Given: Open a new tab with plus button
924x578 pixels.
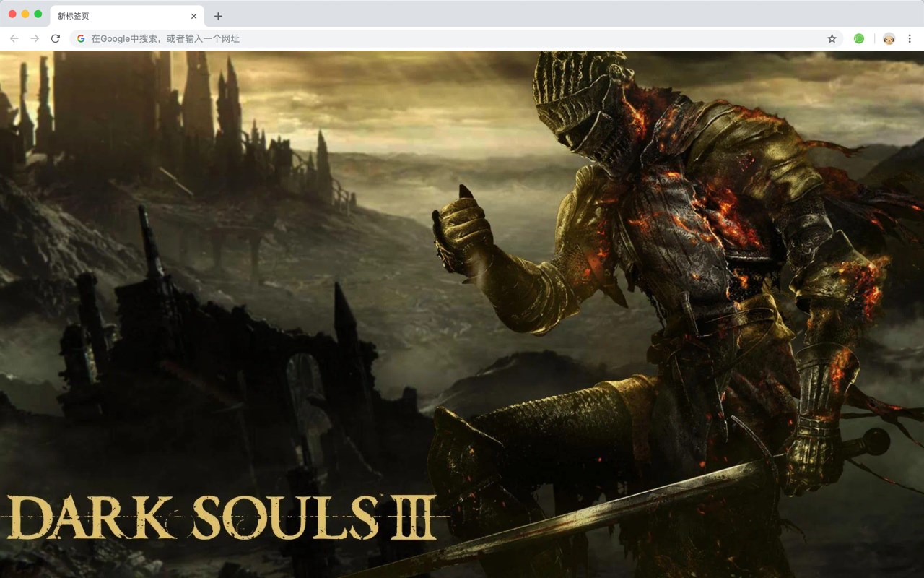Looking at the screenshot, I should click(218, 16).
